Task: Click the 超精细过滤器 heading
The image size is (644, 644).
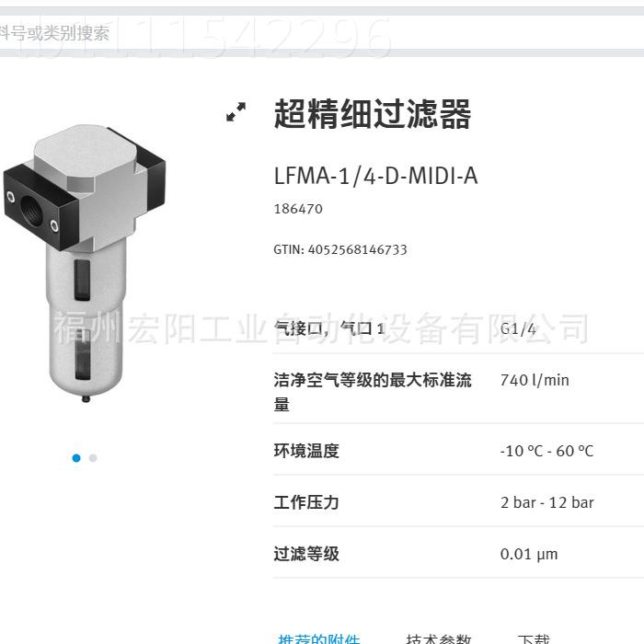Action: click(x=373, y=114)
